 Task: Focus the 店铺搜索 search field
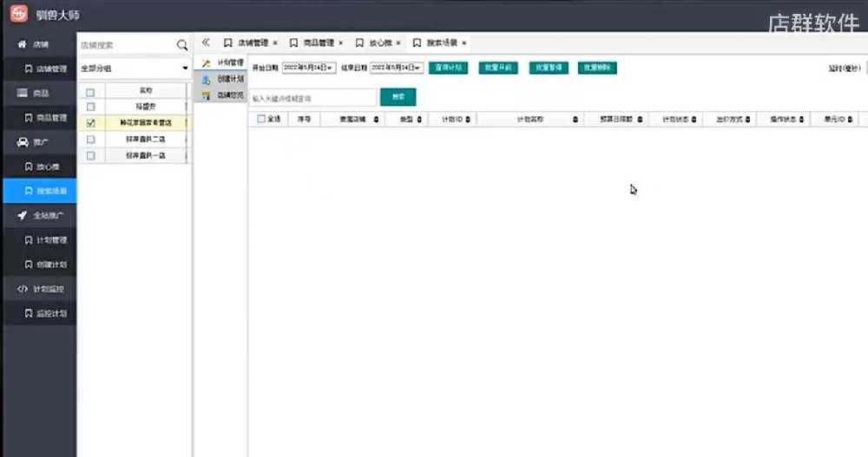[x=127, y=45]
